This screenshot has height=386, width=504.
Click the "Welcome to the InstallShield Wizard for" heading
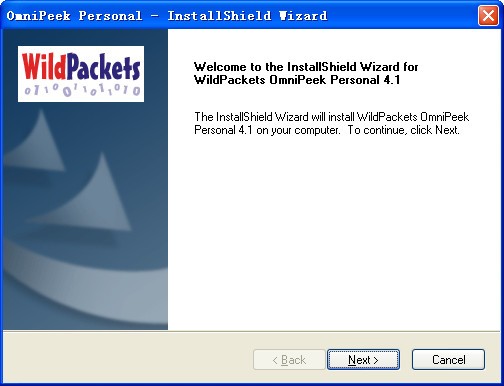point(306,67)
